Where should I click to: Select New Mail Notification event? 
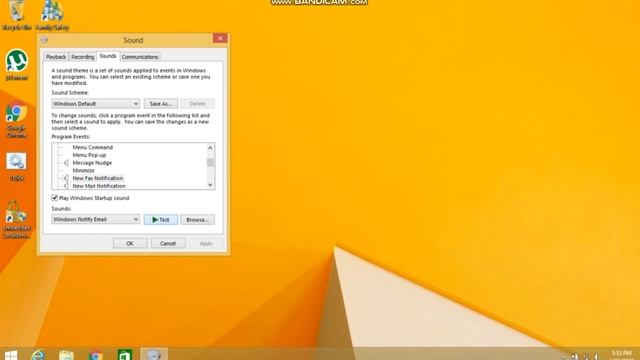(99, 186)
